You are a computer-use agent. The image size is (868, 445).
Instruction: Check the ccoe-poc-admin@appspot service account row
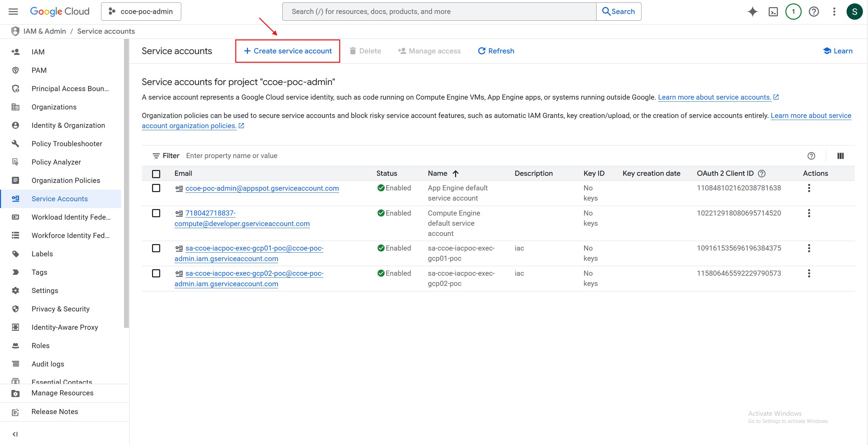pyautogui.click(x=156, y=188)
